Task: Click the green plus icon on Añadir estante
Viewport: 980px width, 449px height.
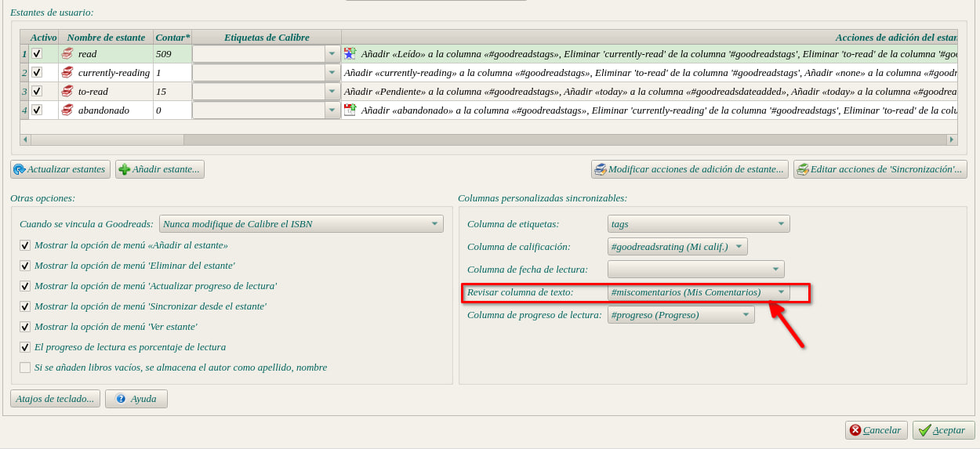Action: coord(124,169)
